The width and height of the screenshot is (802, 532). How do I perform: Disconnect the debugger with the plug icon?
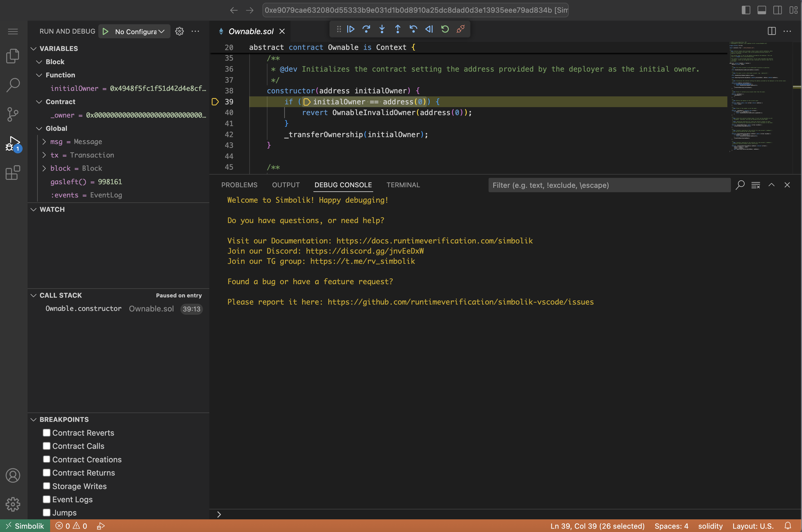coord(460,29)
